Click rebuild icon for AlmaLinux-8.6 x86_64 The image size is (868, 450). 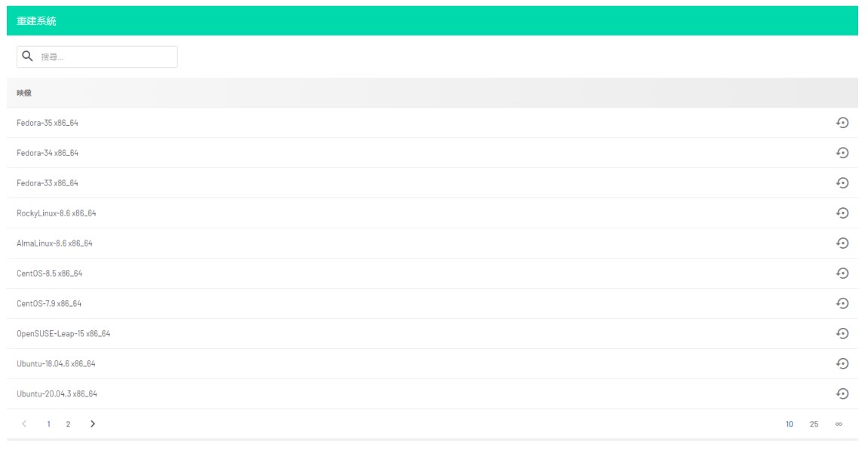coord(843,243)
